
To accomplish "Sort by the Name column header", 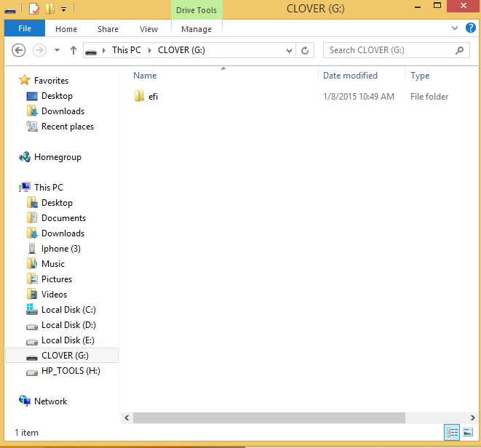I will point(145,76).
